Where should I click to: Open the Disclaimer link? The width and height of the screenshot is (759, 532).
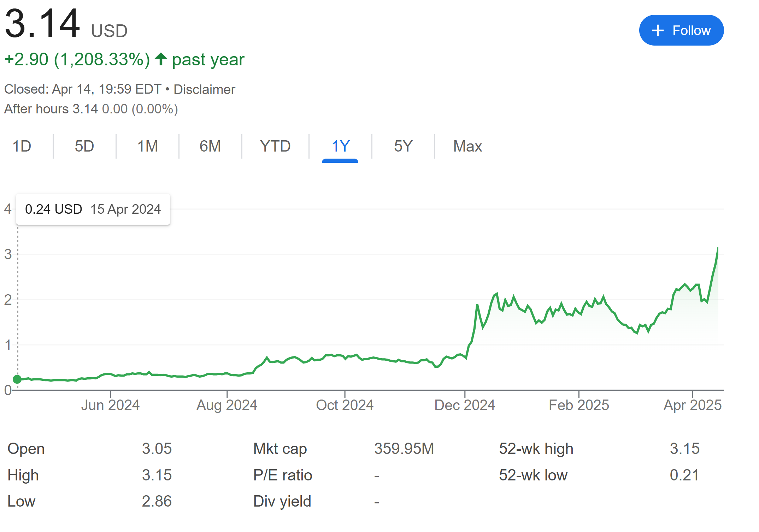point(204,89)
